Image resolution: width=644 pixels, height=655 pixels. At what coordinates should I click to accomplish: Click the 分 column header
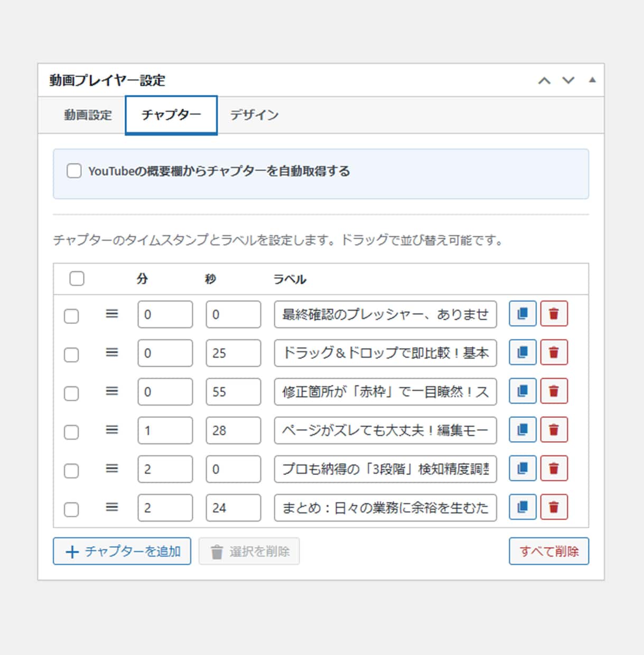(x=142, y=279)
